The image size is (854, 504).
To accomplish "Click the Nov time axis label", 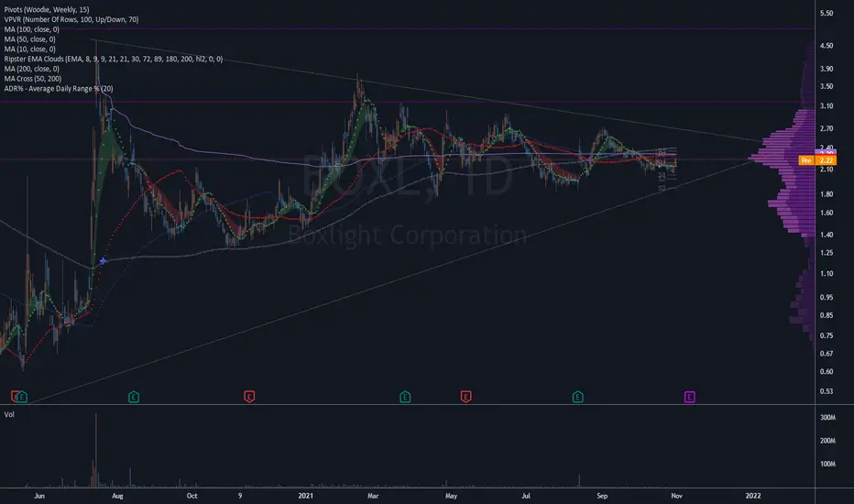I will click(x=676, y=496).
